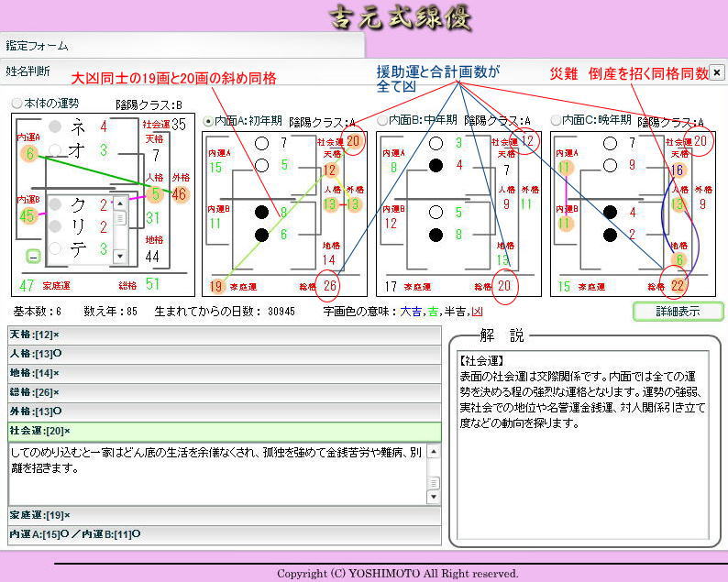Image resolution: width=728 pixels, height=582 pixels.
Task: Select the 内面C:晩年期 radio button
Action: 557,120
